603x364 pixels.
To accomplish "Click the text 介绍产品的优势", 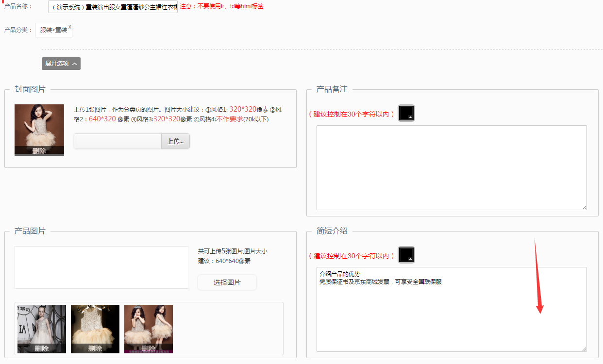I will click(x=340, y=274).
